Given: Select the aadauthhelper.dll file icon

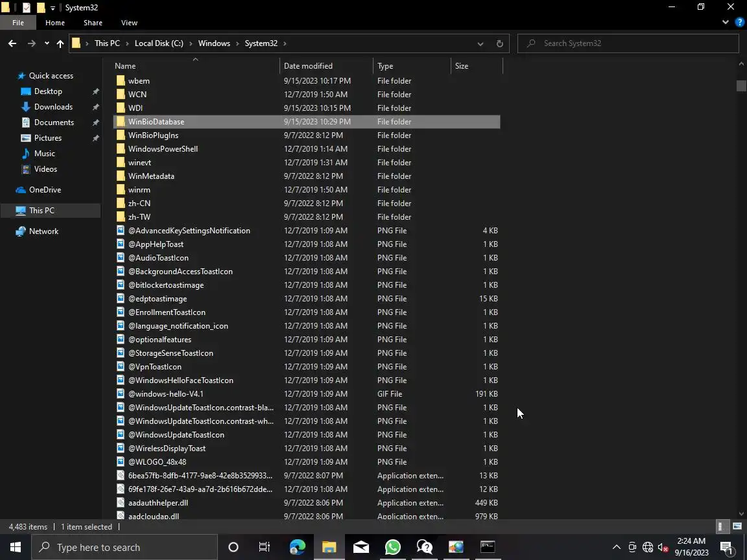Looking at the screenshot, I should [x=121, y=503].
